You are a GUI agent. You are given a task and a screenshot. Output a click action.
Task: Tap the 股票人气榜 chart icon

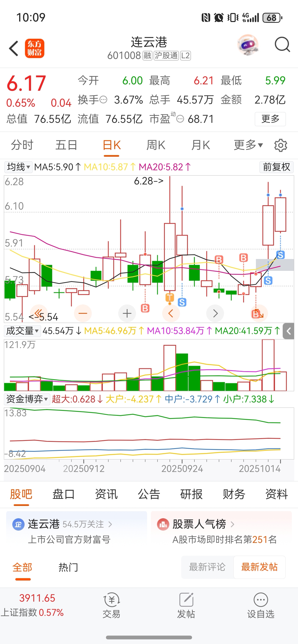(x=163, y=524)
